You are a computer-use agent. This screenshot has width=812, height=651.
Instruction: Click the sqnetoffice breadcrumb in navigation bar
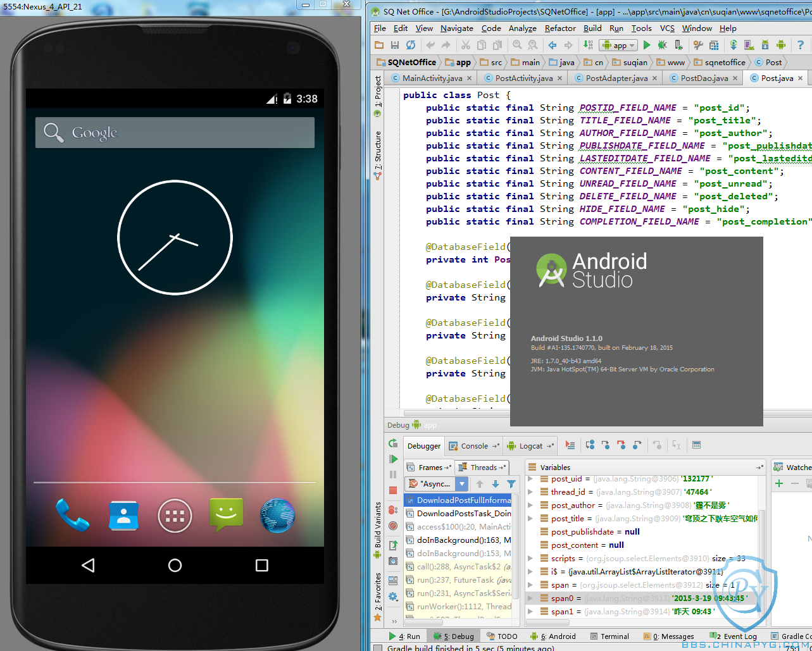719,62
